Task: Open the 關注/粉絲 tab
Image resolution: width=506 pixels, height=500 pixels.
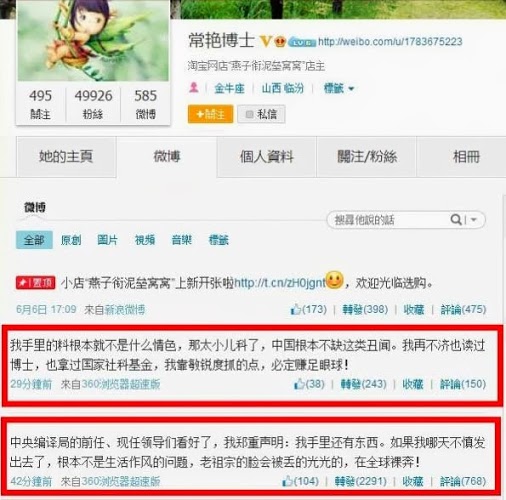Action: 367,156
